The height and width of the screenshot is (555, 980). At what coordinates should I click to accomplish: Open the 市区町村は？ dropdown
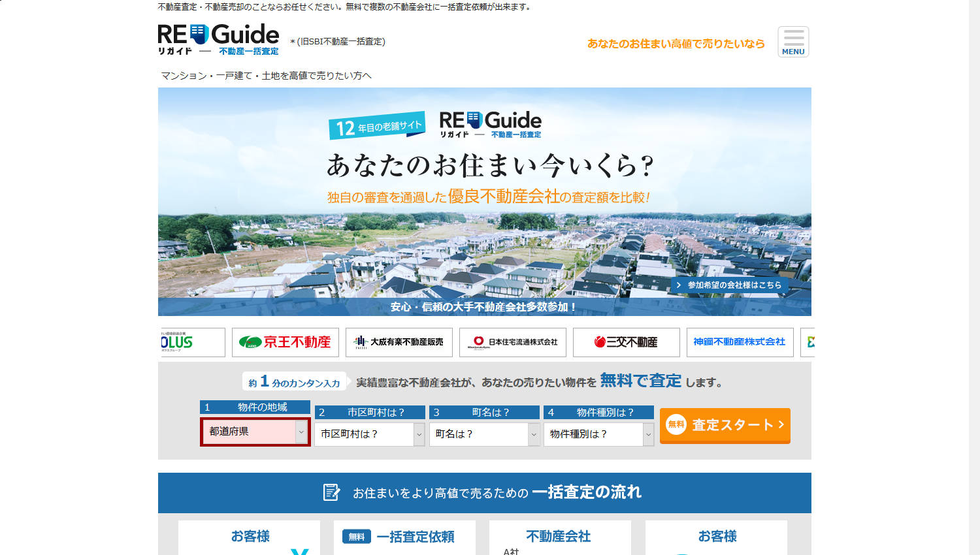point(370,434)
